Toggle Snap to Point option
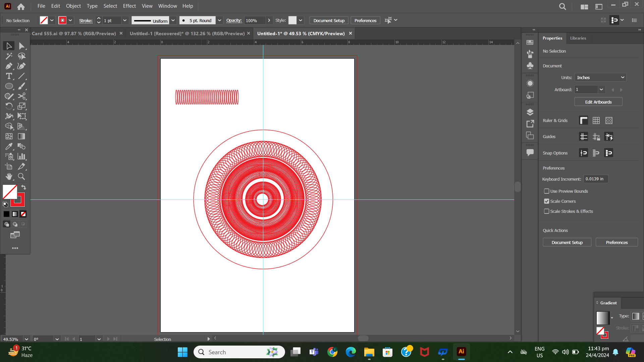This screenshot has height=362, width=644. coord(584,153)
